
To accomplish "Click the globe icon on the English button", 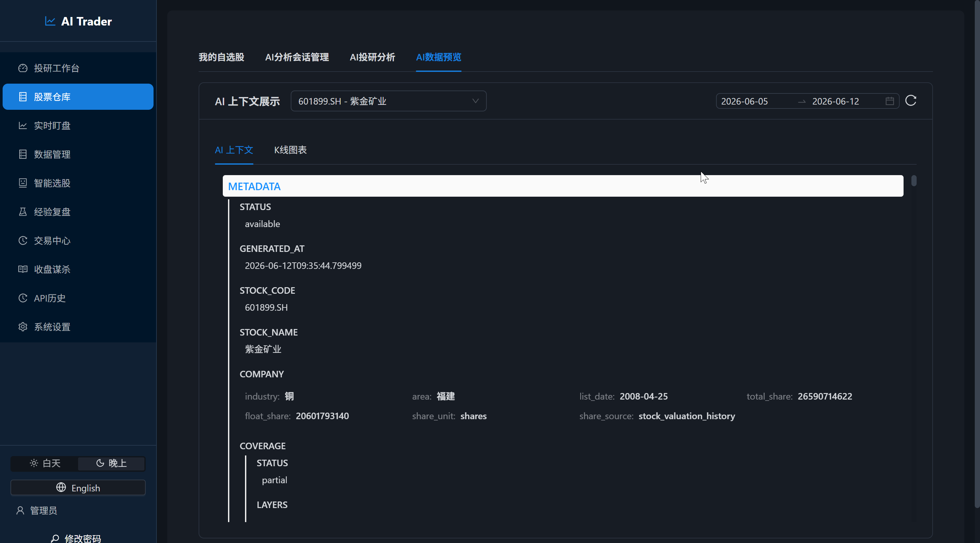I will pyautogui.click(x=61, y=487).
